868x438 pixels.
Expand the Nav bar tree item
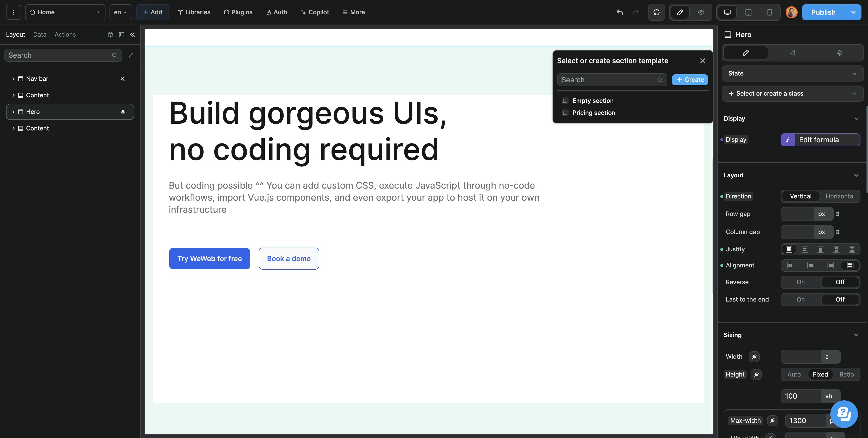tap(13, 79)
